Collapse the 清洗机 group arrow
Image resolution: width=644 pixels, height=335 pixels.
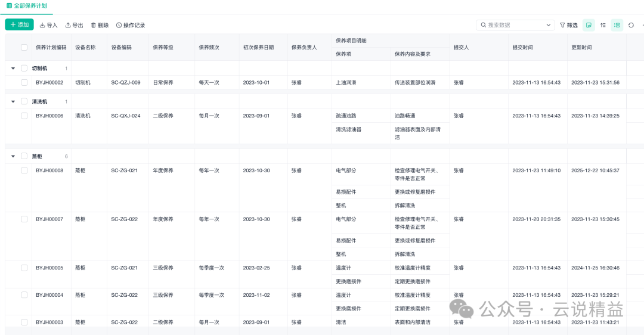coord(13,101)
